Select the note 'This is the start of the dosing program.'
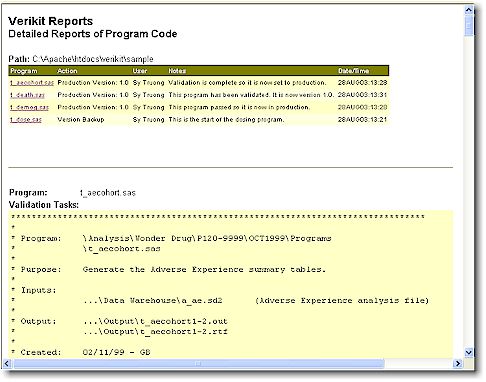The image size is (486, 382). [226, 120]
